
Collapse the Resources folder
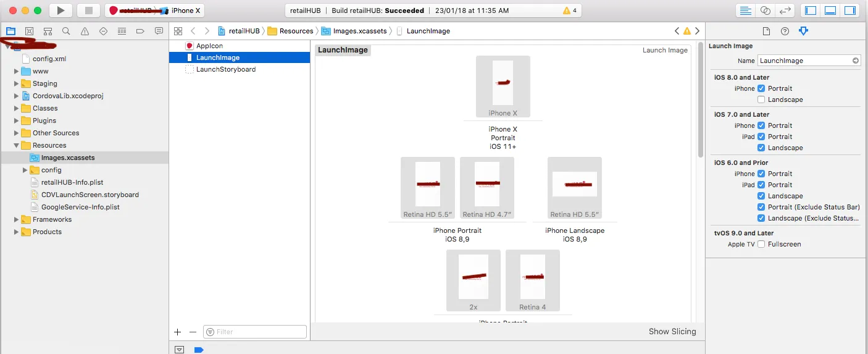click(17, 145)
